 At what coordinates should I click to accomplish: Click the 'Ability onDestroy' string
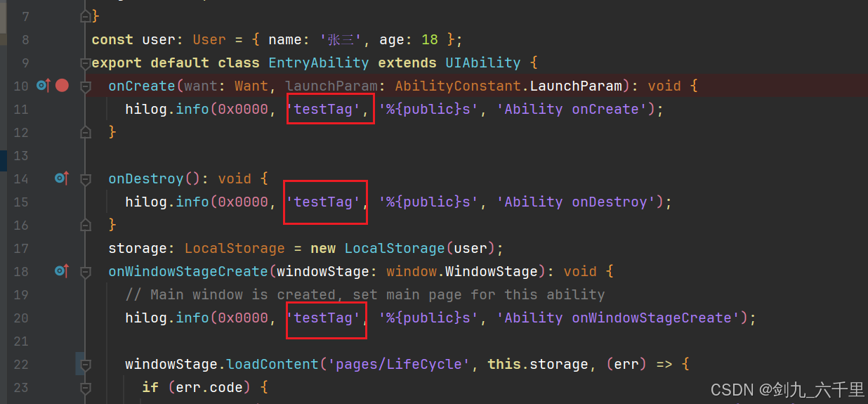coord(576,202)
